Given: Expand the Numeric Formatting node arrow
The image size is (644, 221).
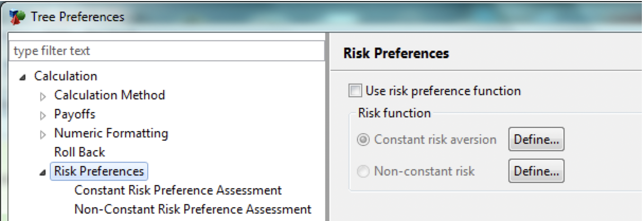Looking at the screenshot, I should coord(44,134).
